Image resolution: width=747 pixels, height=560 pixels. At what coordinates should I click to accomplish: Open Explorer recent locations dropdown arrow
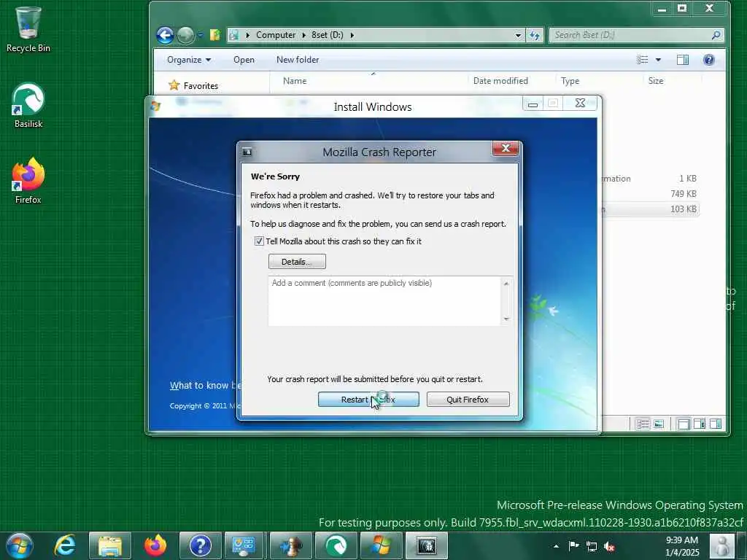201,35
